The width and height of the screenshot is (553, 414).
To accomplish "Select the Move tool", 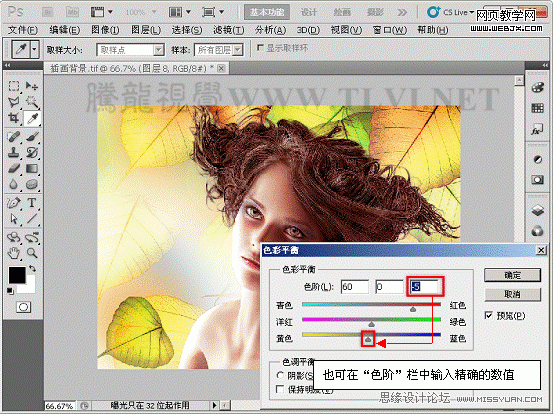I will tap(32, 86).
